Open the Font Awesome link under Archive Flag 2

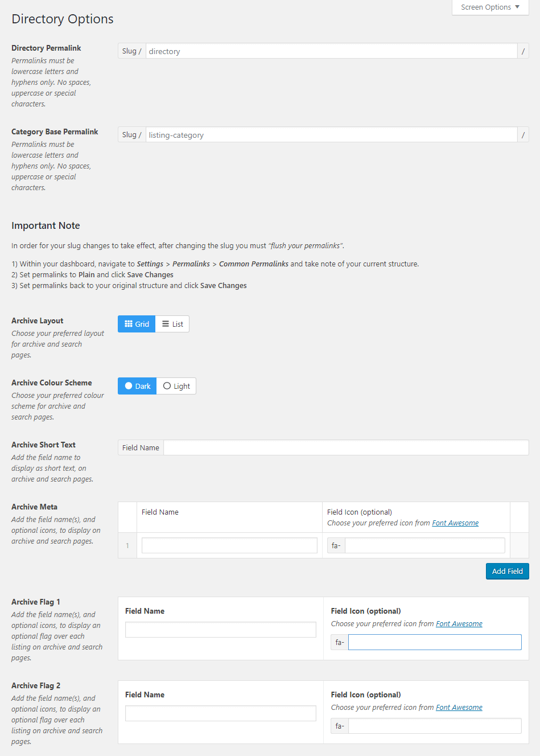pyautogui.click(x=459, y=707)
